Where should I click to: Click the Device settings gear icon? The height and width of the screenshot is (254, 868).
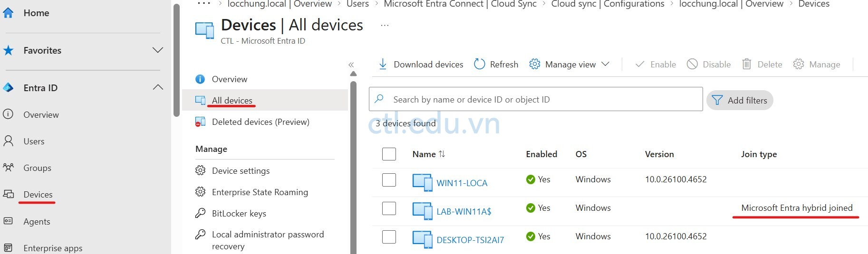201,170
